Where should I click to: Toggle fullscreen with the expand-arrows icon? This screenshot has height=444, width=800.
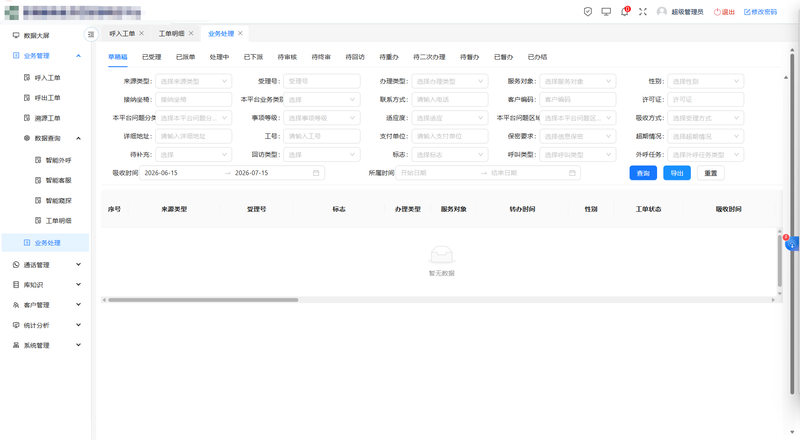pyautogui.click(x=643, y=12)
